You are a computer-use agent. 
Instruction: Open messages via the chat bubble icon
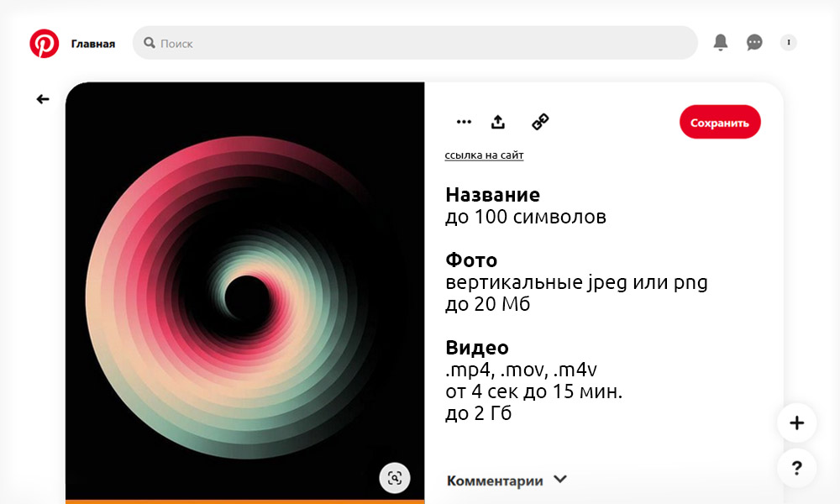point(754,43)
